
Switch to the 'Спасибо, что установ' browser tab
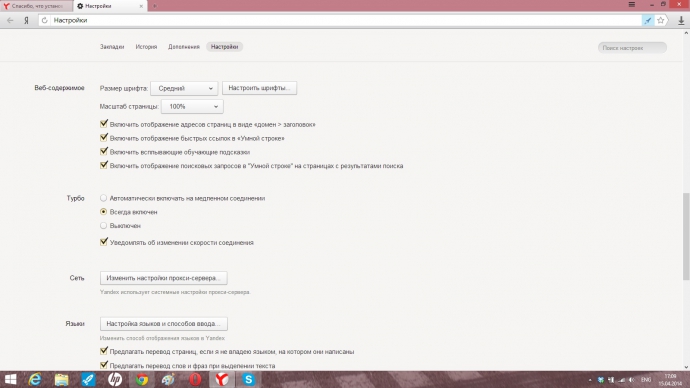click(x=36, y=6)
